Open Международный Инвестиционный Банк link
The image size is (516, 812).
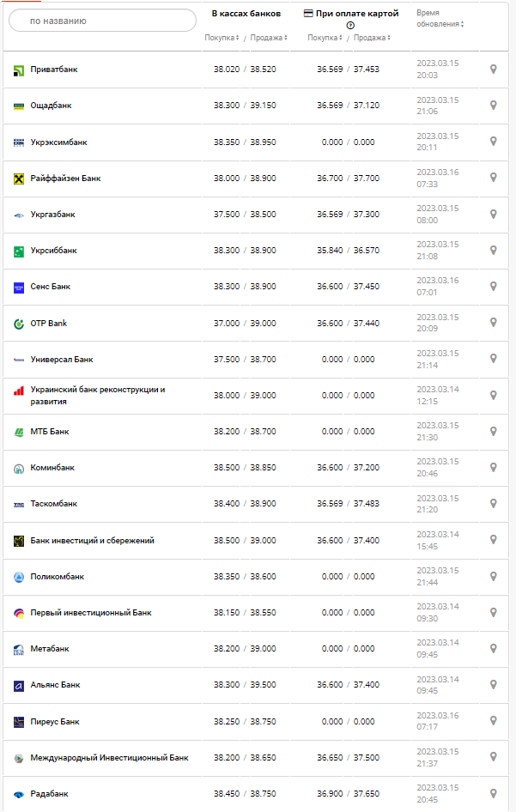(x=109, y=758)
